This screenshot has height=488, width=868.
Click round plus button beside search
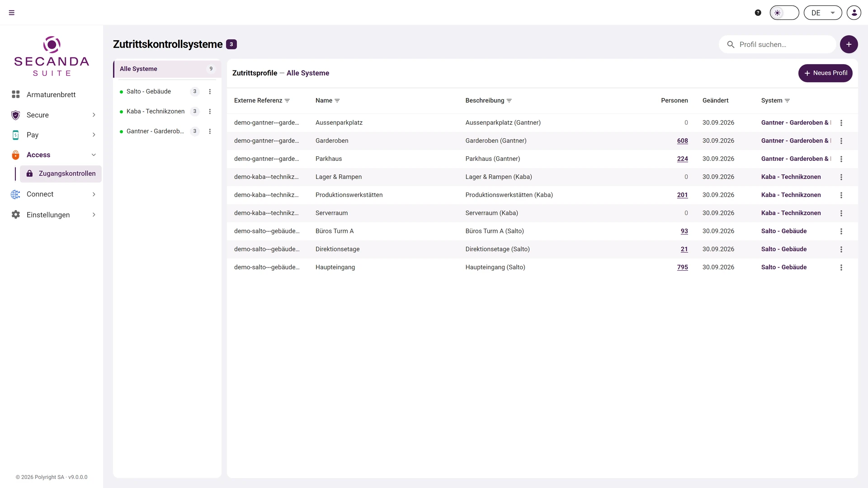(849, 44)
